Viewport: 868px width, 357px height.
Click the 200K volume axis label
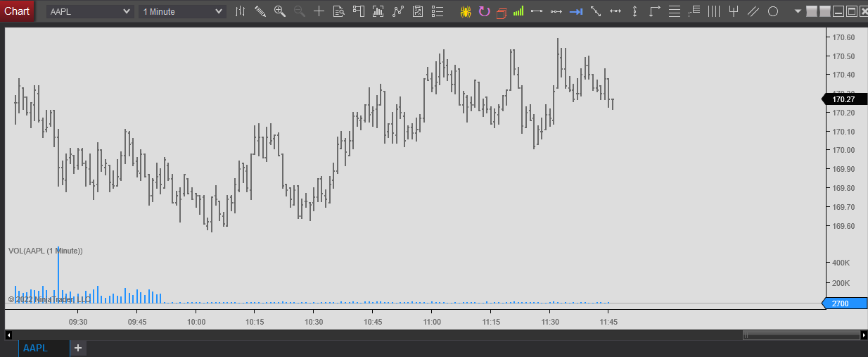(x=841, y=283)
